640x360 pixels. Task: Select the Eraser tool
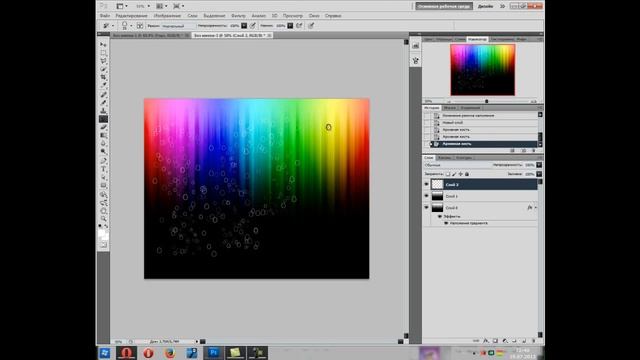click(104, 127)
